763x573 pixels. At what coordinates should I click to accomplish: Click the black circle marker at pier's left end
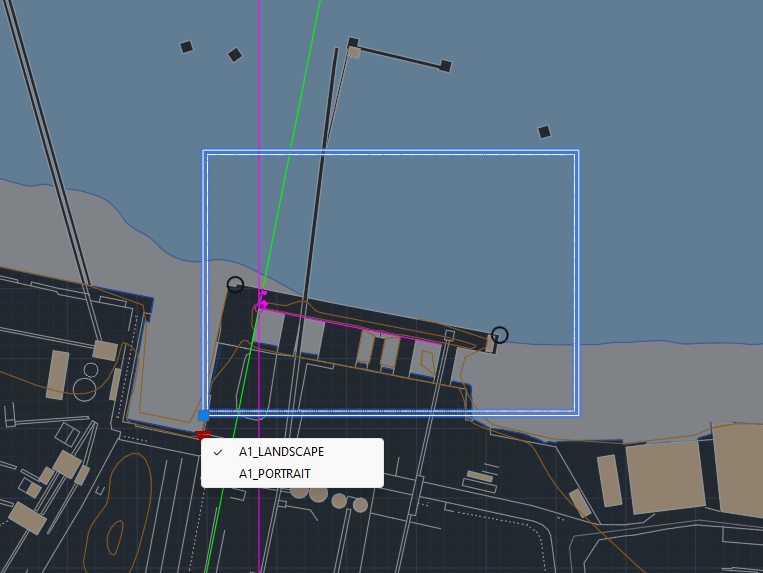[235, 285]
